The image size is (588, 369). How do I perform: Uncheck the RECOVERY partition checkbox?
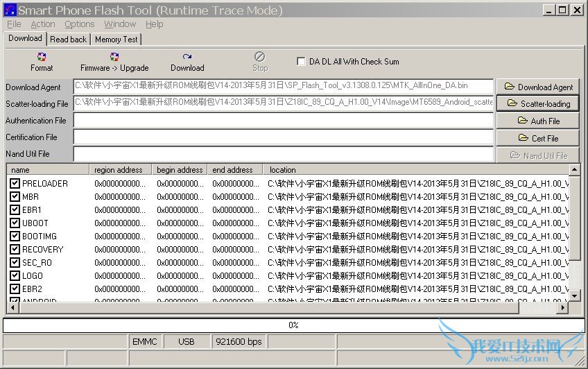pos(15,250)
